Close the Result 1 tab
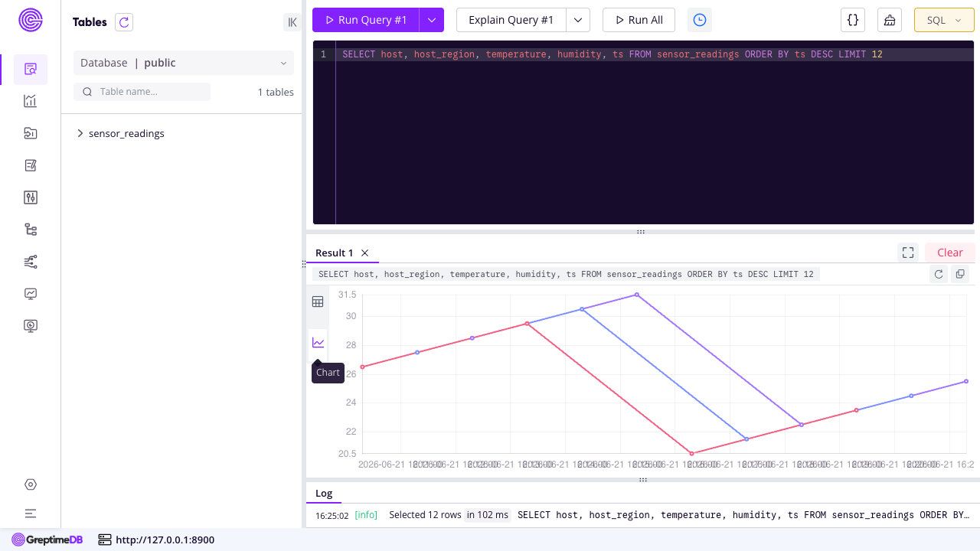 click(365, 253)
